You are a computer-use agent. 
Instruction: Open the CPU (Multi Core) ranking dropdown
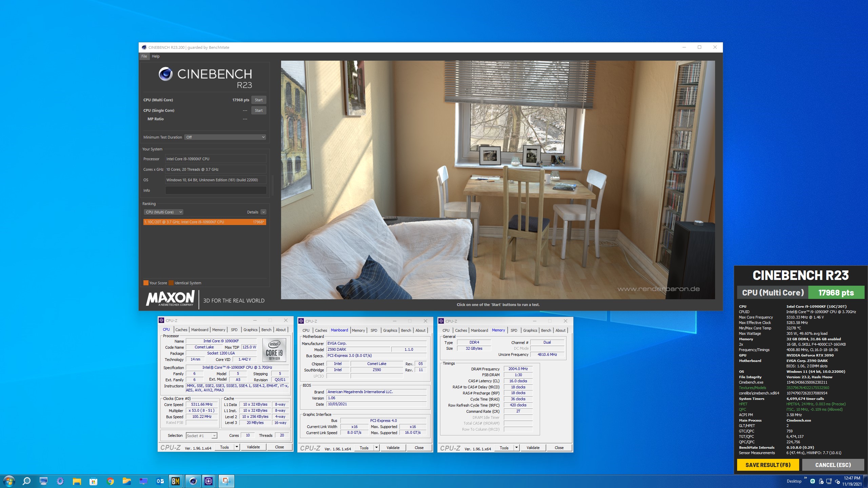point(164,212)
